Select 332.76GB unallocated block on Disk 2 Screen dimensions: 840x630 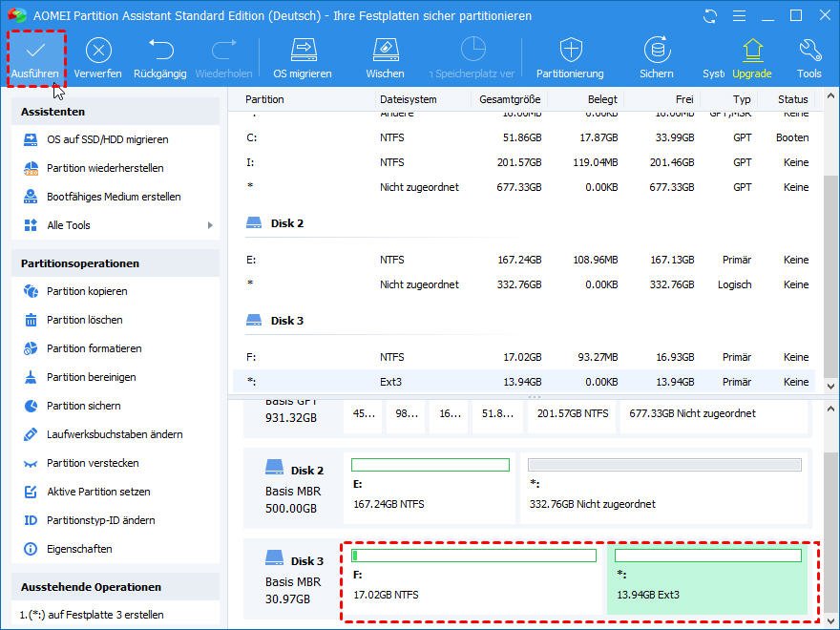point(664,488)
